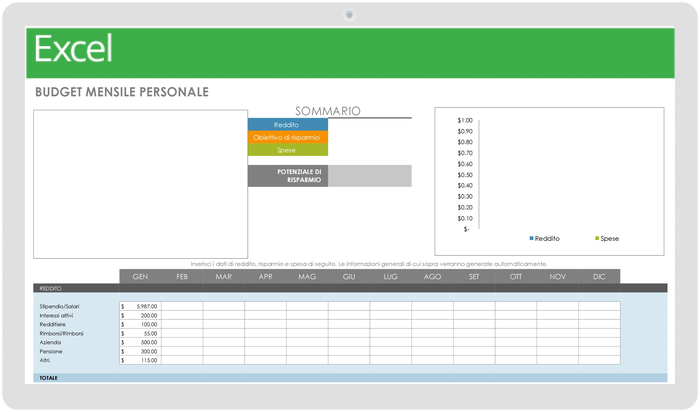Image resolution: width=700 pixels, height=412 pixels.
Task: Click the orange Obiettivo di risparmio label
Action: (x=288, y=137)
